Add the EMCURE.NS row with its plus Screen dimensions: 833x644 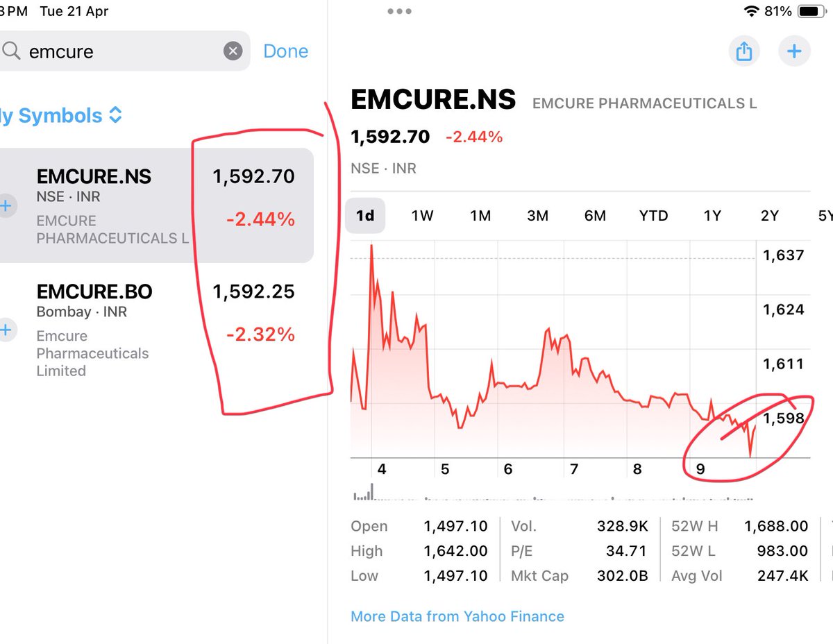coord(6,205)
